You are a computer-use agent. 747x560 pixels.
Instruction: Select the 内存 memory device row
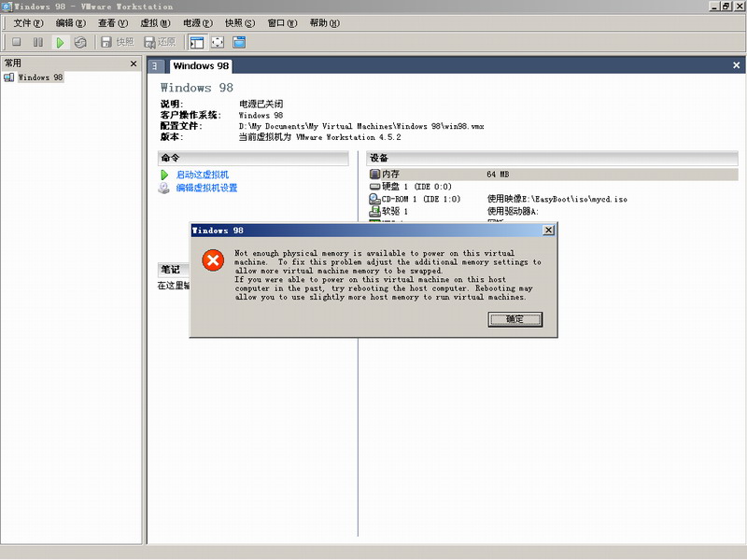(x=553, y=175)
